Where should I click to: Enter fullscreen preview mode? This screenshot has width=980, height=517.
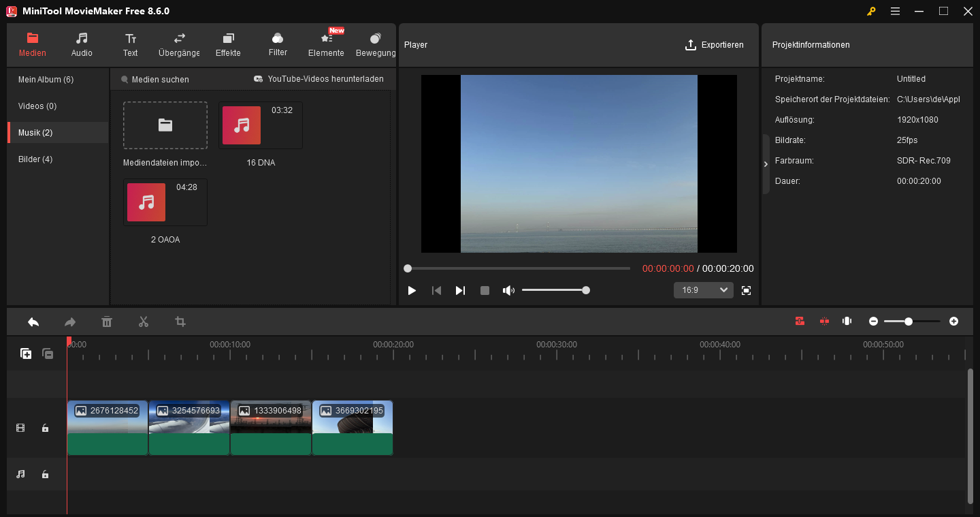click(746, 290)
